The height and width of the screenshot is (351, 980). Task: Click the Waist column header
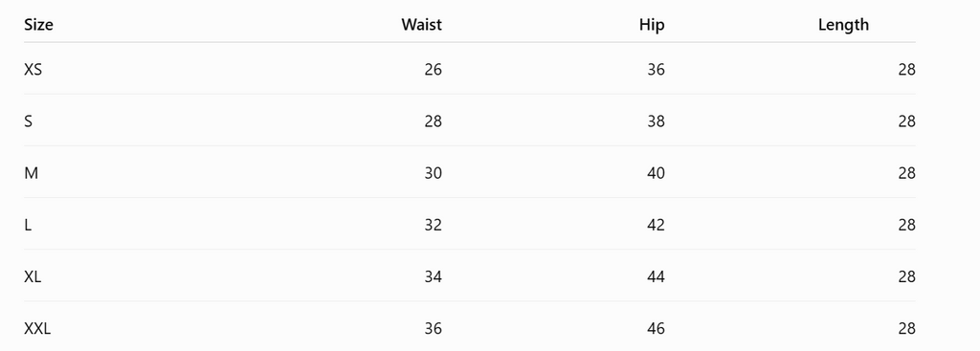[x=421, y=25]
